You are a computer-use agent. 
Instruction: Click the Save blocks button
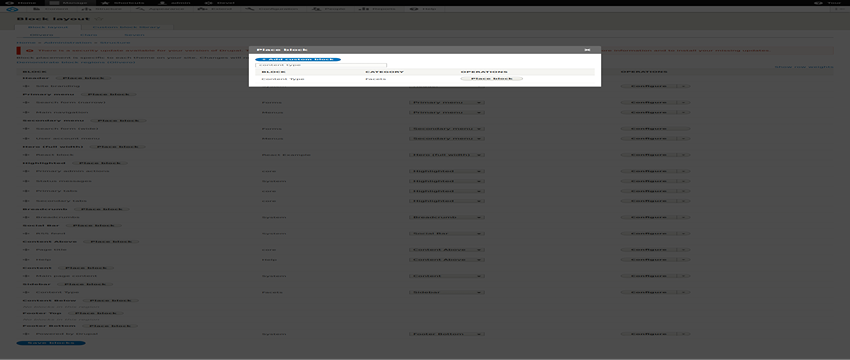(x=50, y=343)
